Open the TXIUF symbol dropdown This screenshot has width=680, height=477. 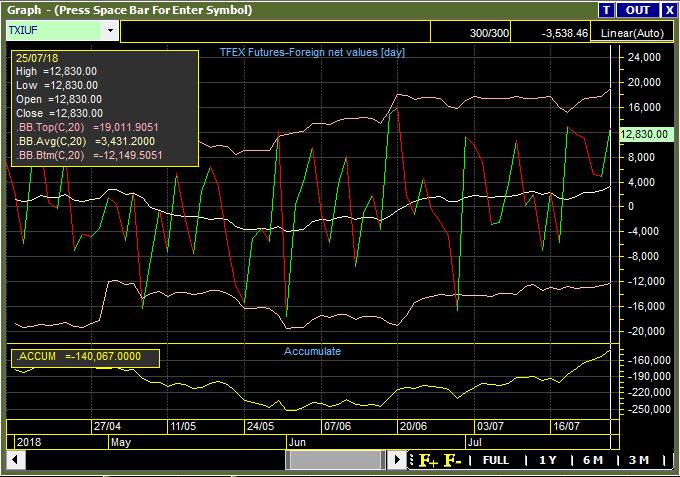(109, 31)
